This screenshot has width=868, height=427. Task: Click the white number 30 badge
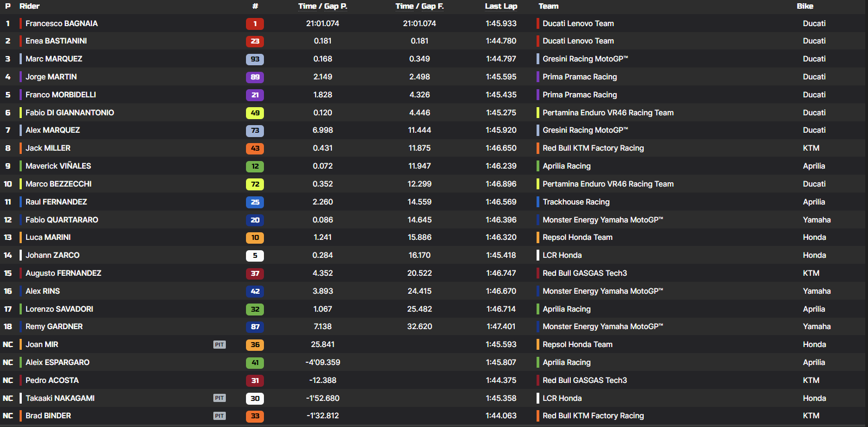(x=255, y=399)
